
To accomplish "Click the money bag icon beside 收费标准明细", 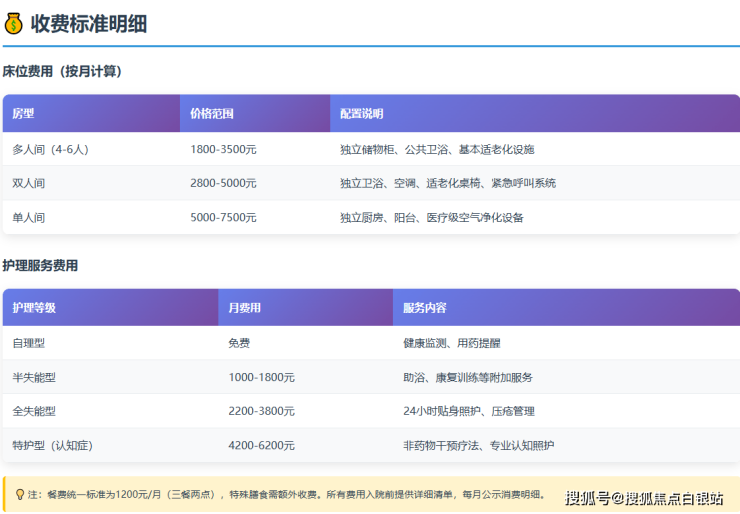I will tap(14, 24).
